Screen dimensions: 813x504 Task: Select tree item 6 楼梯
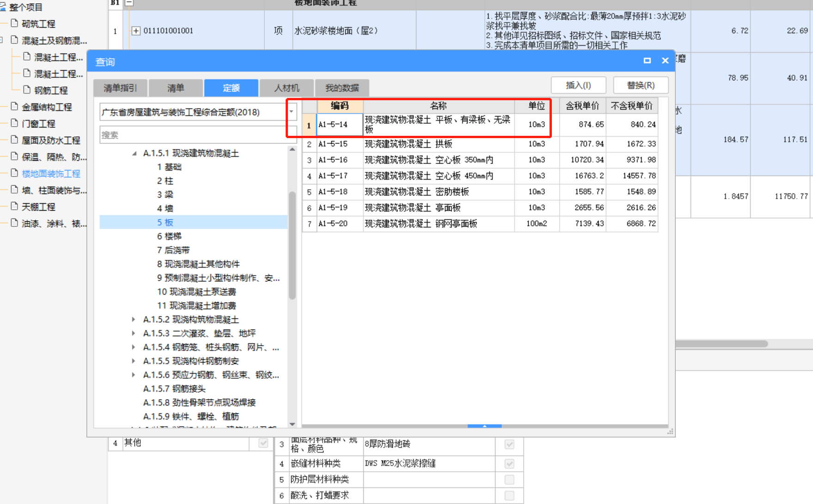pos(169,236)
